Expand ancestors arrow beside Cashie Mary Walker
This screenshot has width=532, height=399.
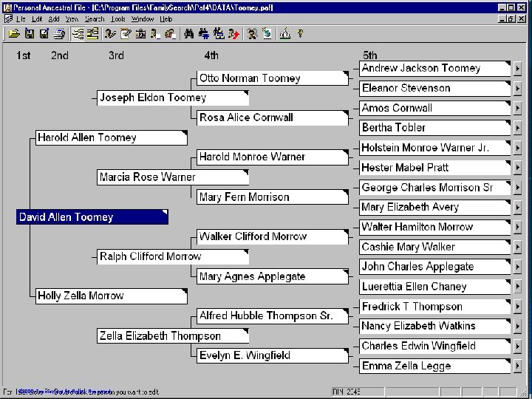517,247
